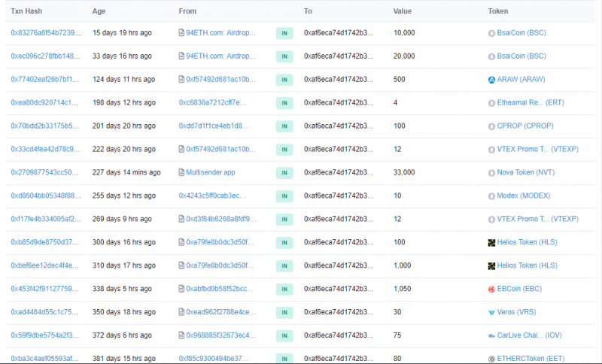Open the EBCoin (EBC) token link
Screen dimensions: 602x364
519,289
